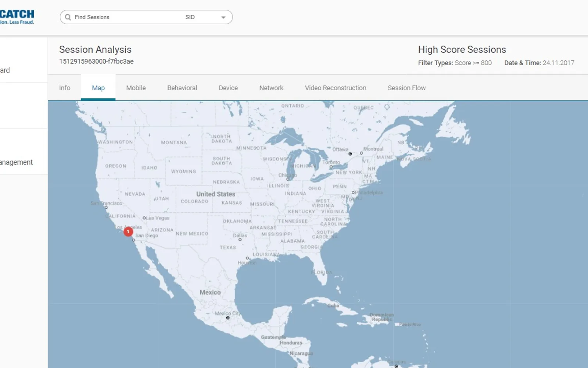
Task: Click the High Score Sessions heading
Action: pos(462,50)
